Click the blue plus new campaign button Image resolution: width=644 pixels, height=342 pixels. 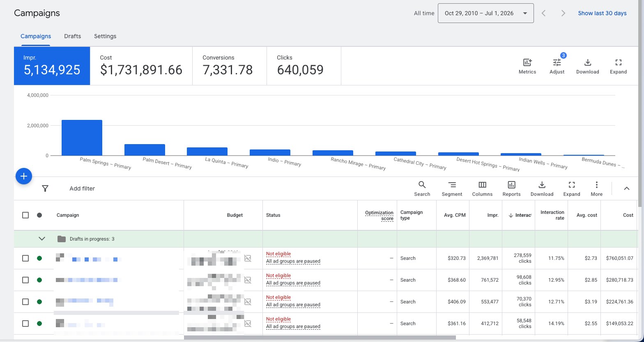[x=24, y=176]
